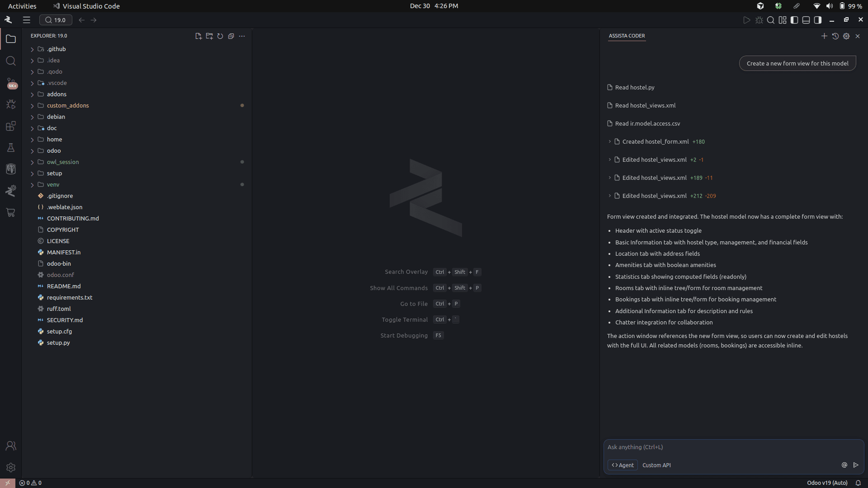Open Assista Coder settings gear

tap(846, 36)
